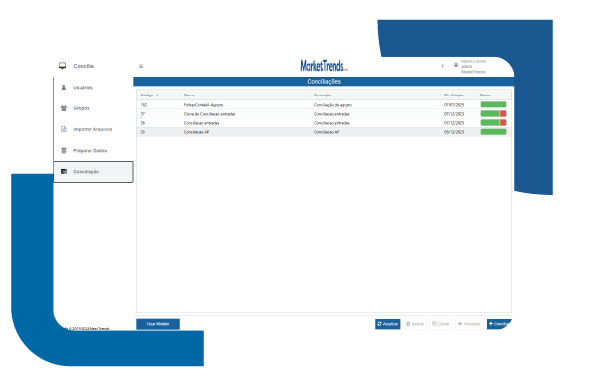Open Grupos via its people icon

click(x=64, y=108)
